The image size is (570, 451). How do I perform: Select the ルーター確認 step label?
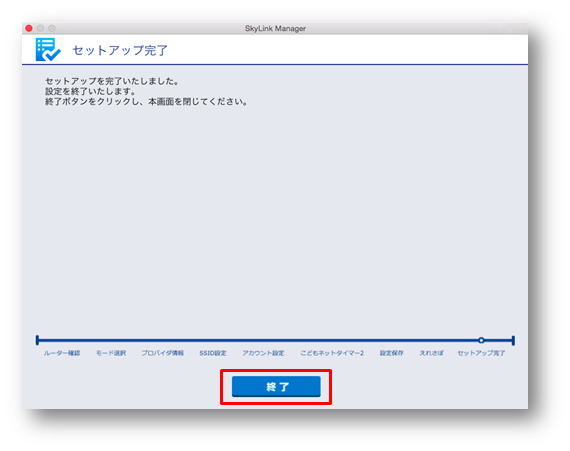coord(62,353)
